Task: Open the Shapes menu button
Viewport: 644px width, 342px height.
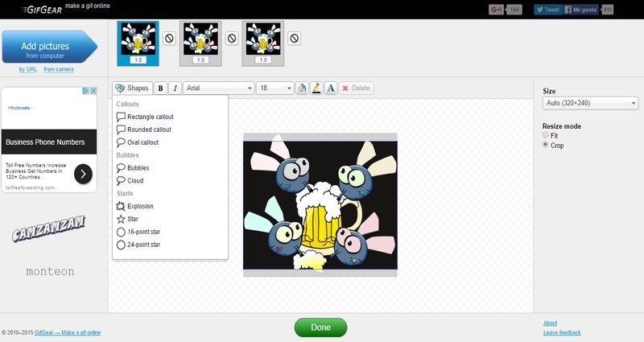Action: (132, 89)
